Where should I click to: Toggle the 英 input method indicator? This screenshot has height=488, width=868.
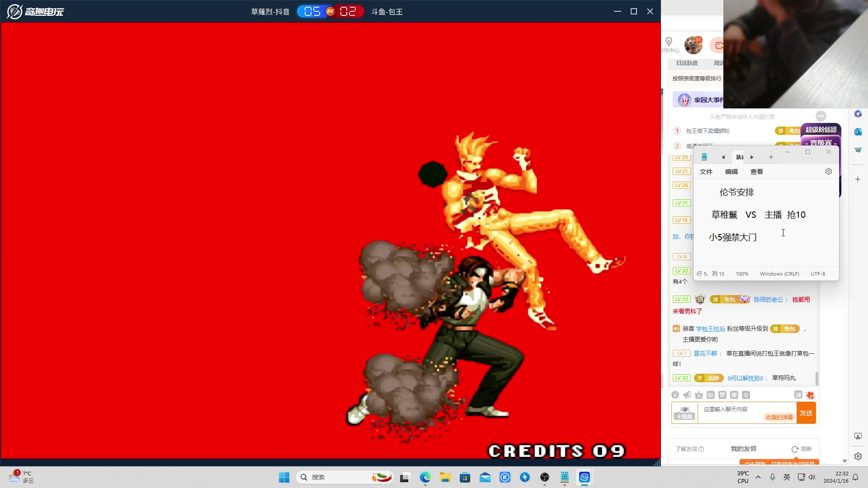tap(787, 477)
